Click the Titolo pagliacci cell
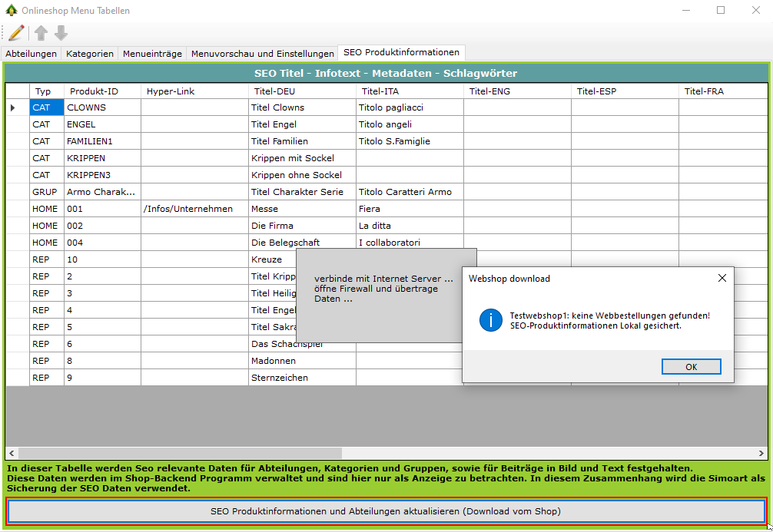The width and height of the screenshot is (773, 532). click(x=409, y=108)
